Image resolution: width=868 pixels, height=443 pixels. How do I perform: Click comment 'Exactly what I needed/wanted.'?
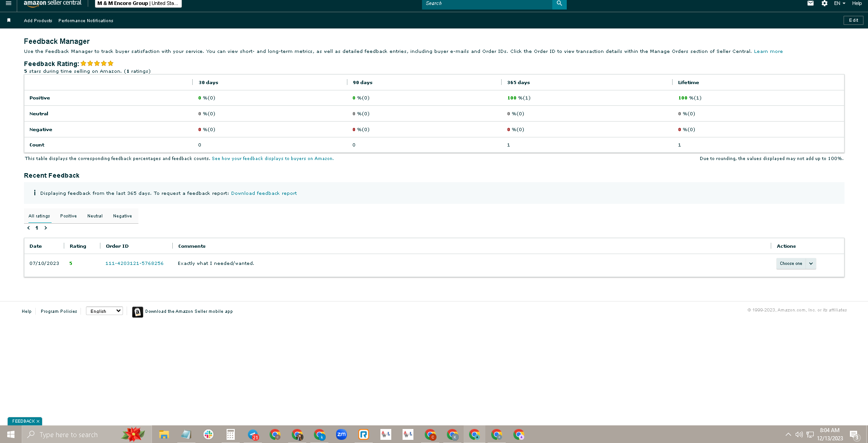point(216,264)
